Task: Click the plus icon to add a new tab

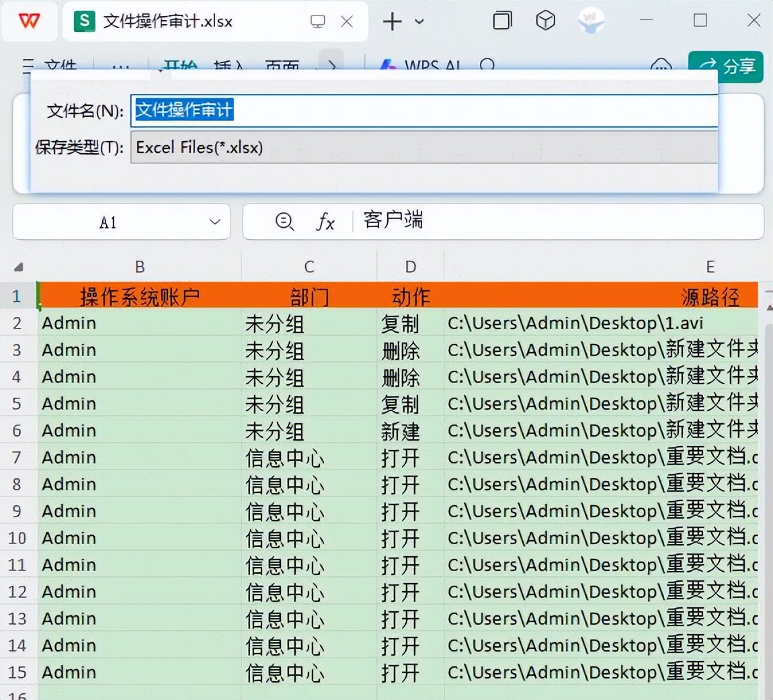Action: tap(392, 21)
